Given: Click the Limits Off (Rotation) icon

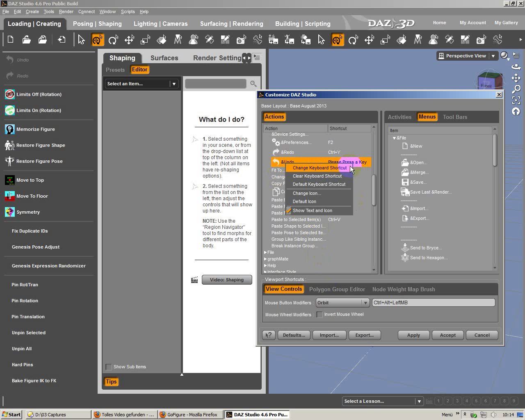Looking at the screenshot, I should (10, 94).
